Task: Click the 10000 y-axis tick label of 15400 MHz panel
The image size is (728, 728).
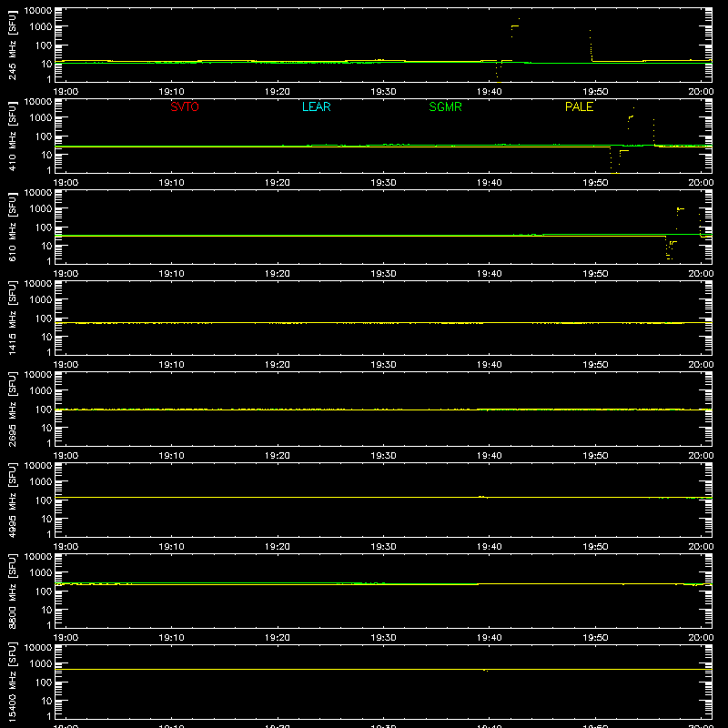Action: [x=38, y=648]
